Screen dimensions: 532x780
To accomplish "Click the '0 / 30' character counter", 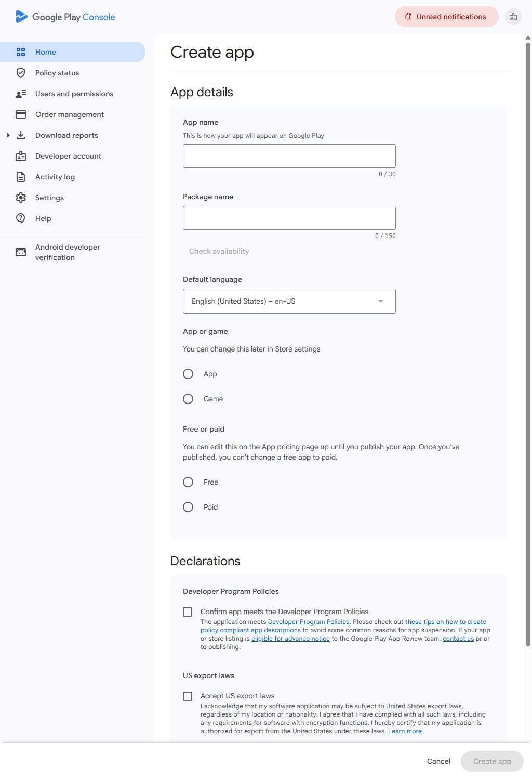I will click(x=387, y=174).
